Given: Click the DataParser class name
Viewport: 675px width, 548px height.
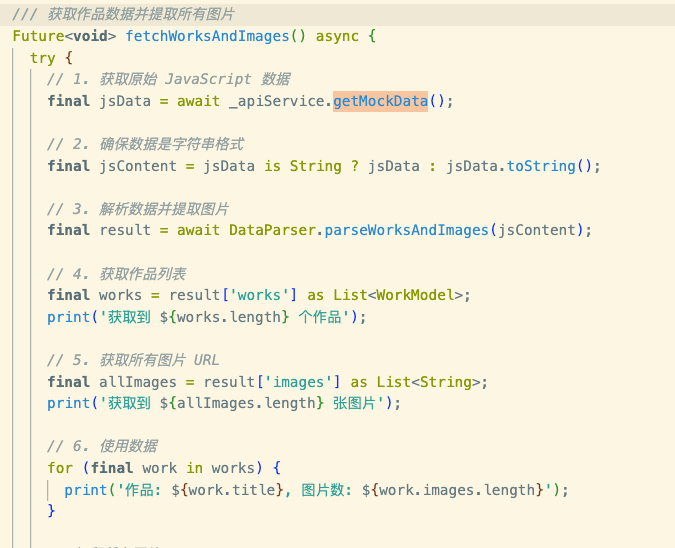Looking at the screenshot, I should click(272, 230).
